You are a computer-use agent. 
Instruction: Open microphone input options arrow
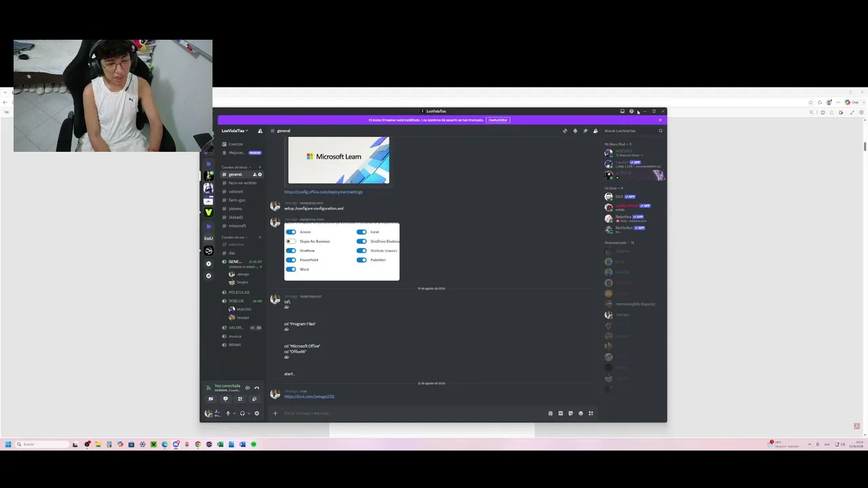pyautogui.click(x=235, y=413)
